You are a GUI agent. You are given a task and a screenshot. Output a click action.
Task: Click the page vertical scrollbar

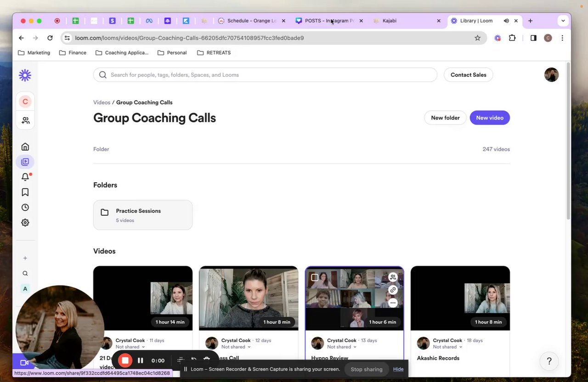point(568,141)
